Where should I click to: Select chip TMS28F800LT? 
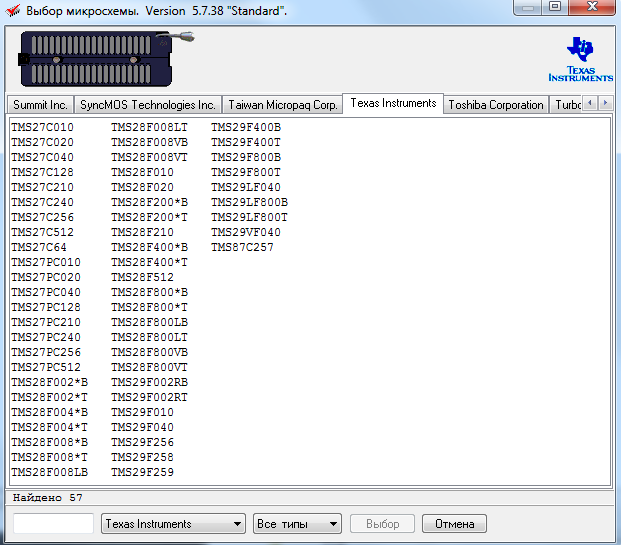(149, 337)
